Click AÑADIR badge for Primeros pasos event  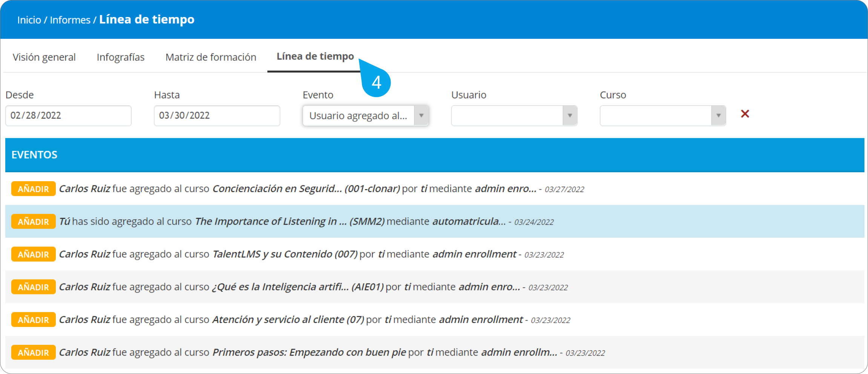[33, 353]
